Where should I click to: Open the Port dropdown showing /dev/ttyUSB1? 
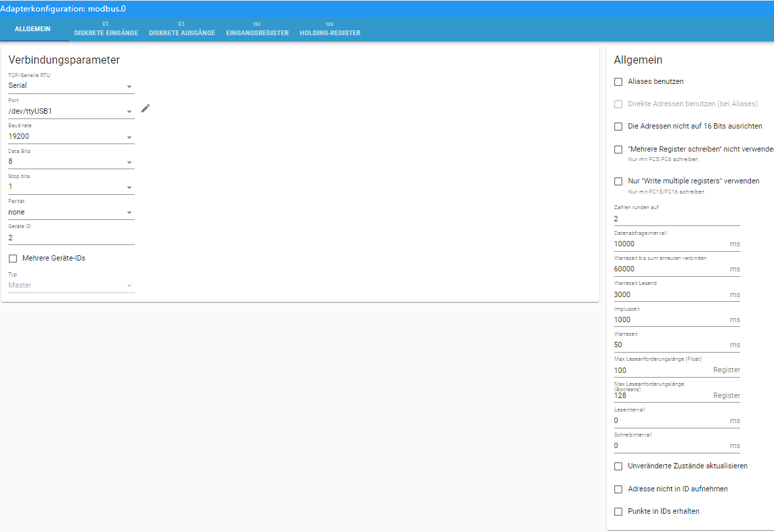click(71, 112)
